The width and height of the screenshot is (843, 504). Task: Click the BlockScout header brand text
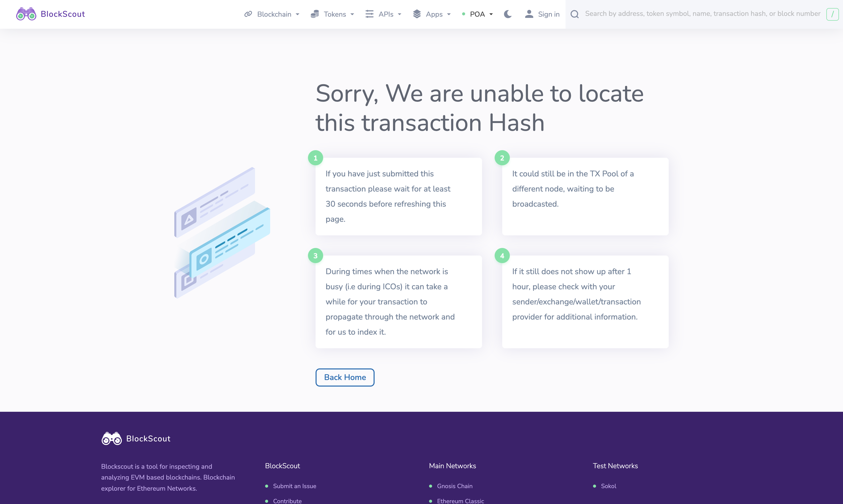(63, 14)
